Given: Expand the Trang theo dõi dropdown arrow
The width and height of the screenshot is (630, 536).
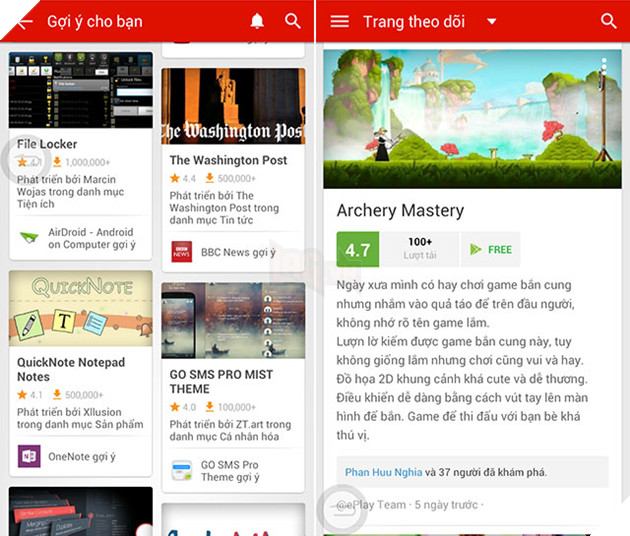Looking at the screenshot, I should coord(492,22).
